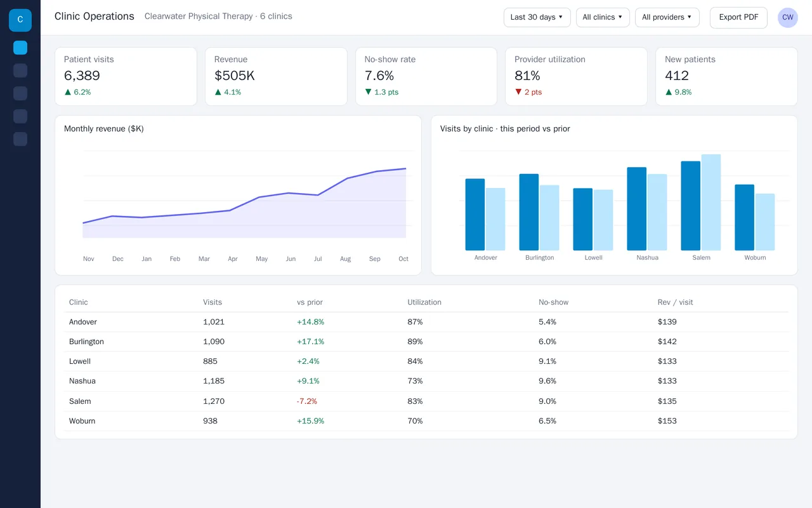Expand the All providers filter
Image resolution: width=812 pixels, height=508 pixels.
[x=667, y=17]
